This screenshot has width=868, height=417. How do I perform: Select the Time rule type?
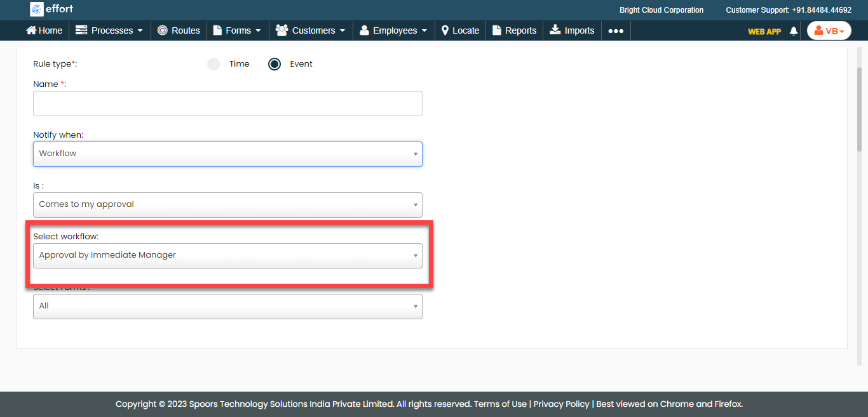point(214,64)
